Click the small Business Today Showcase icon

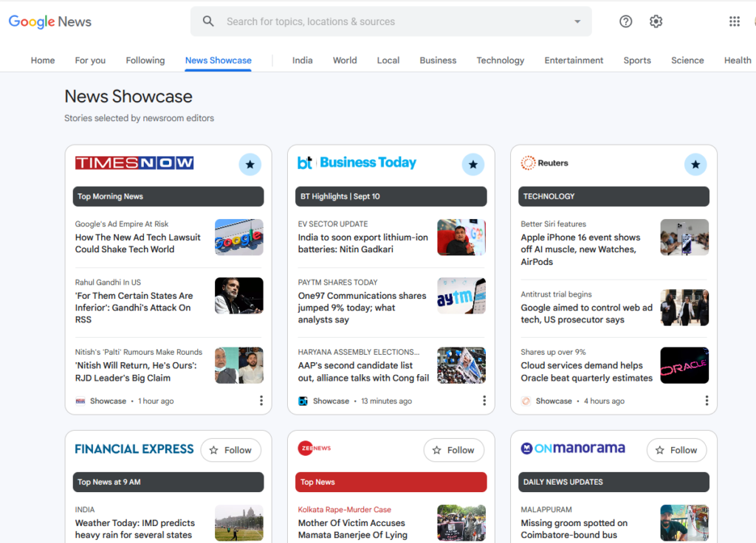(x=303, y=401)
